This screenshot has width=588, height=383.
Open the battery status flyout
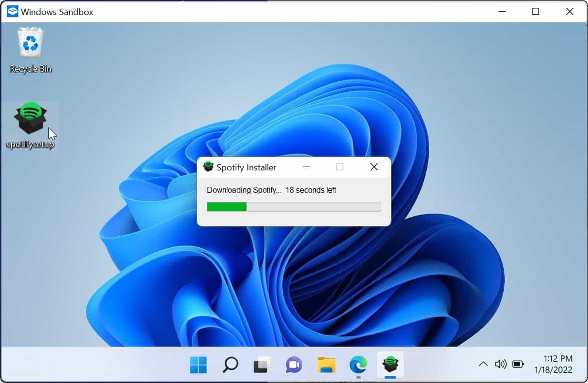click(518, 365)
